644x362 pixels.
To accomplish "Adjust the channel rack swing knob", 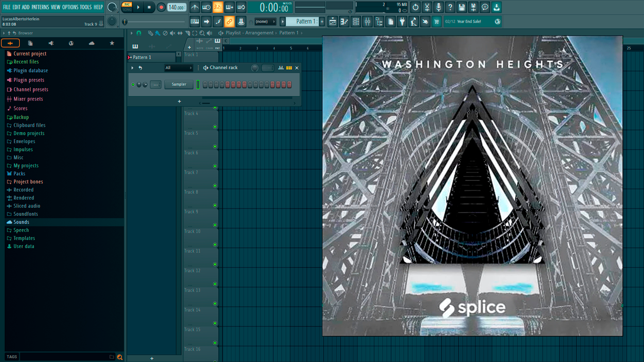I will click(x=255, y=68).
